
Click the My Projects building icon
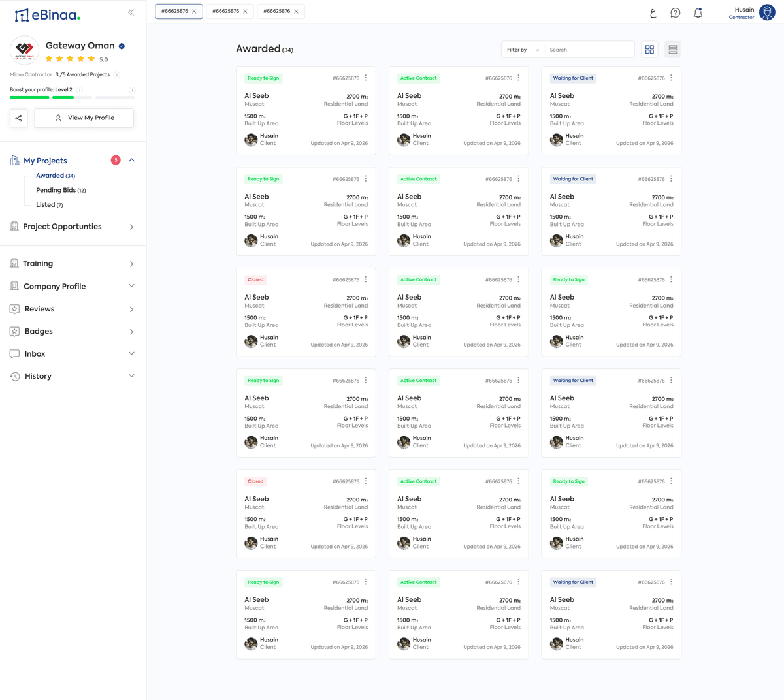click(x=14, y=160)
